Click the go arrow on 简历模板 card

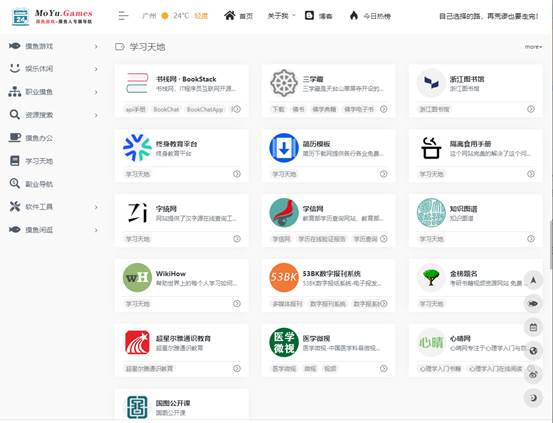tap(383, 174)
